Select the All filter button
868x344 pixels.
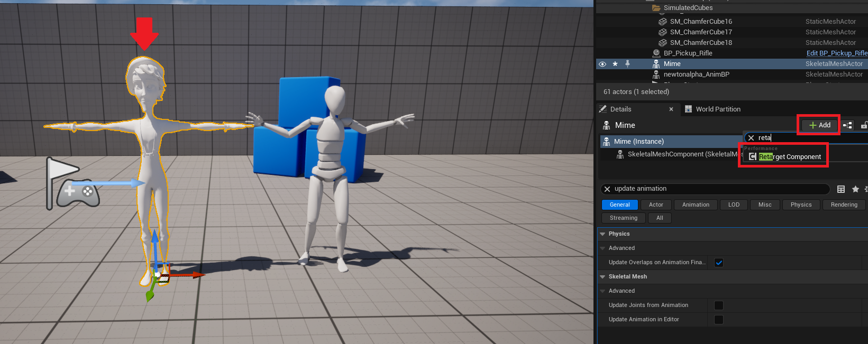[660, 218]
